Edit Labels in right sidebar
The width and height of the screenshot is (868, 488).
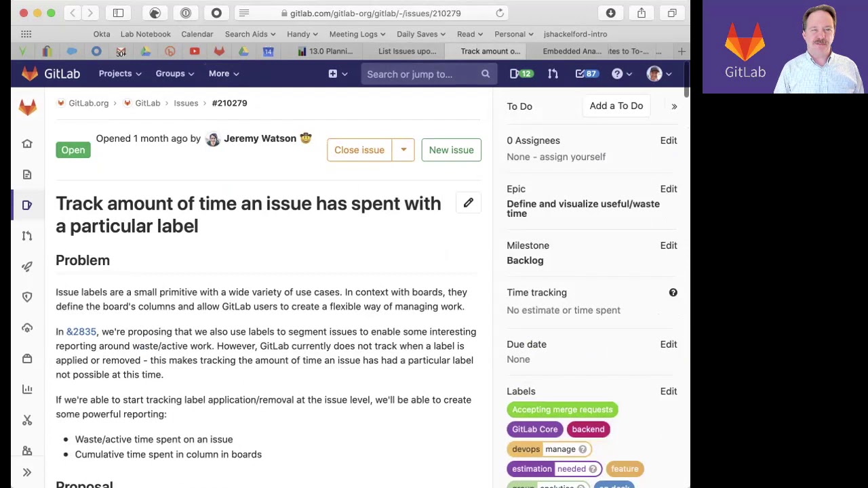669,391
